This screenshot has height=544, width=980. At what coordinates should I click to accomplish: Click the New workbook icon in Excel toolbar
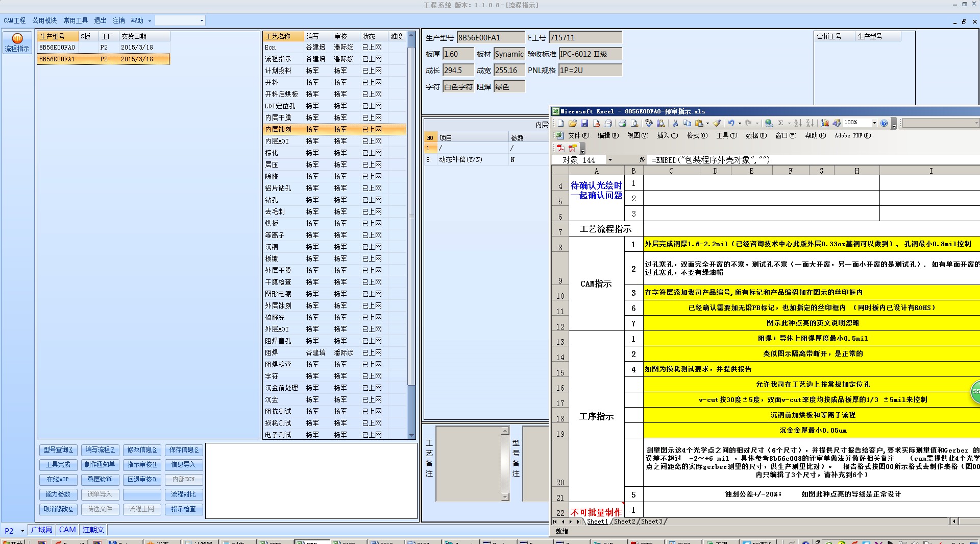[x=560, y=123]
